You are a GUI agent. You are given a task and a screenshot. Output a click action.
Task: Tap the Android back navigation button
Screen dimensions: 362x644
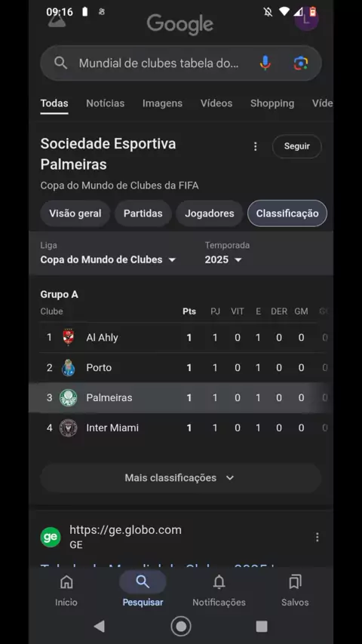(99, 626)
